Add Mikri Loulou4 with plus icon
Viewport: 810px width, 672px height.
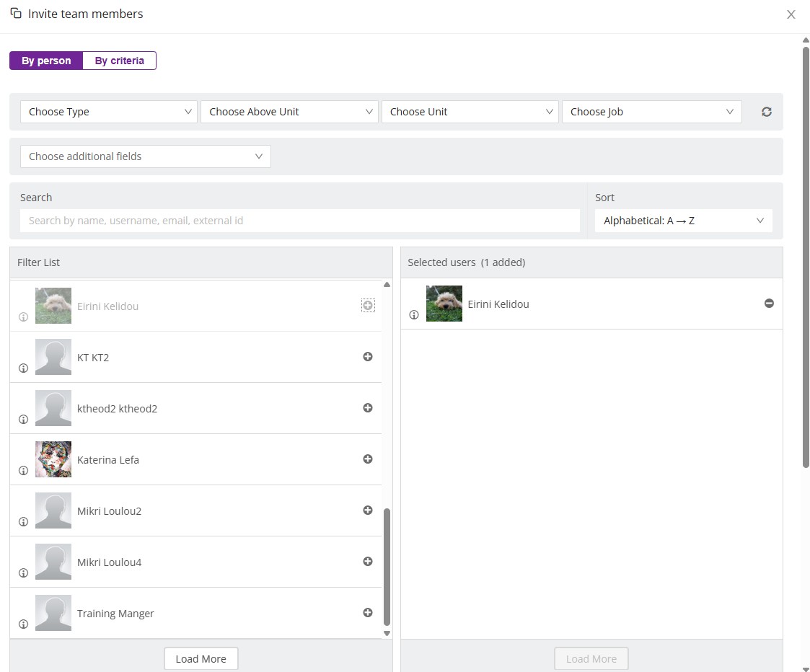(368, 561)
